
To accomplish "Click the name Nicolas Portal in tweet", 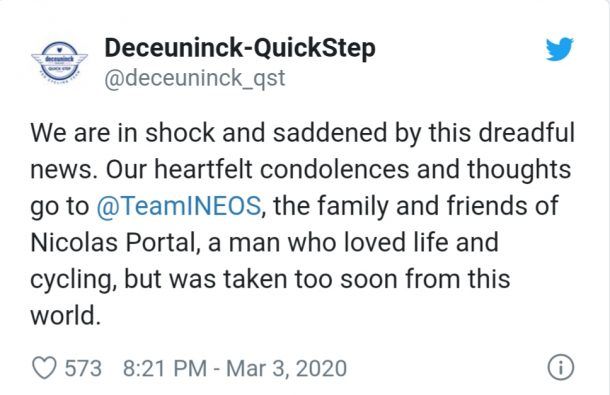I will 113,242.
